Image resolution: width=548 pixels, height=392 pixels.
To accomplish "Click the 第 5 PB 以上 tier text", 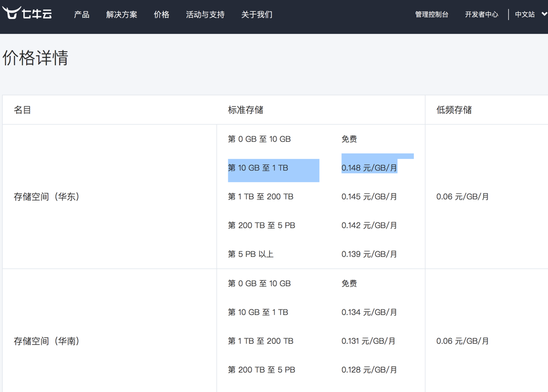I will (x=250, y=254).
